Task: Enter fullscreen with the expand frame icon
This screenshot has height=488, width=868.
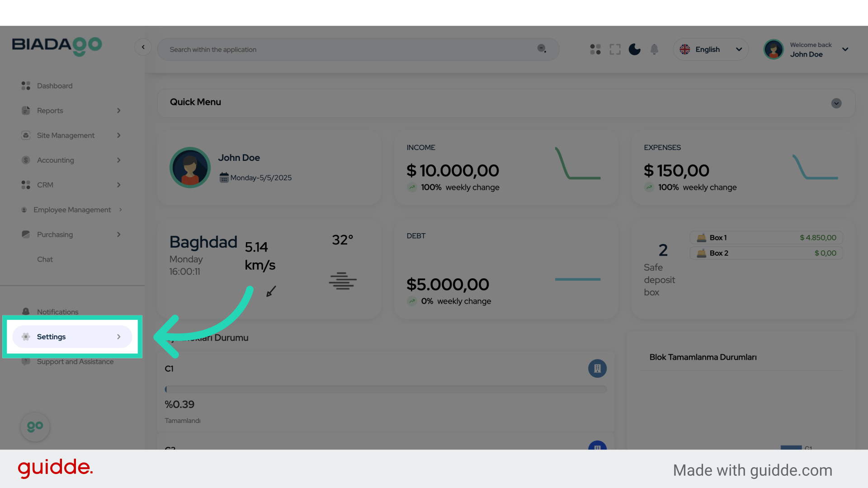Action: pos(615,49)
